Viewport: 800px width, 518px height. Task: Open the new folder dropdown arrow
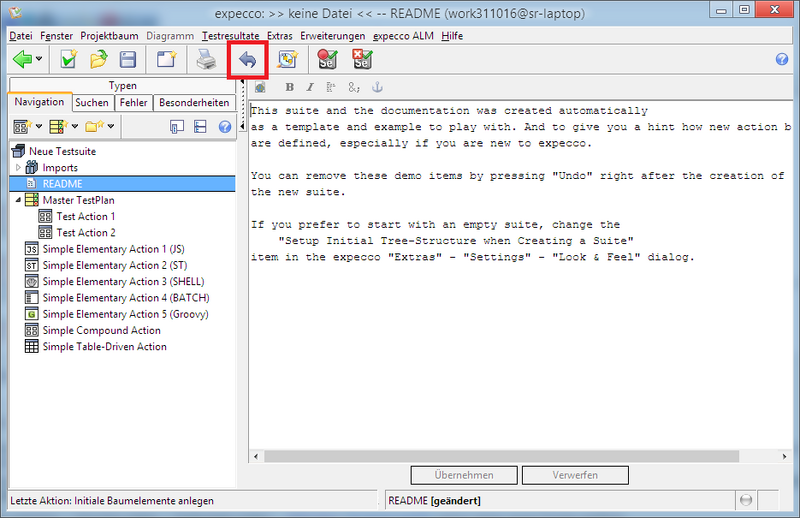[x=111, y=126]
